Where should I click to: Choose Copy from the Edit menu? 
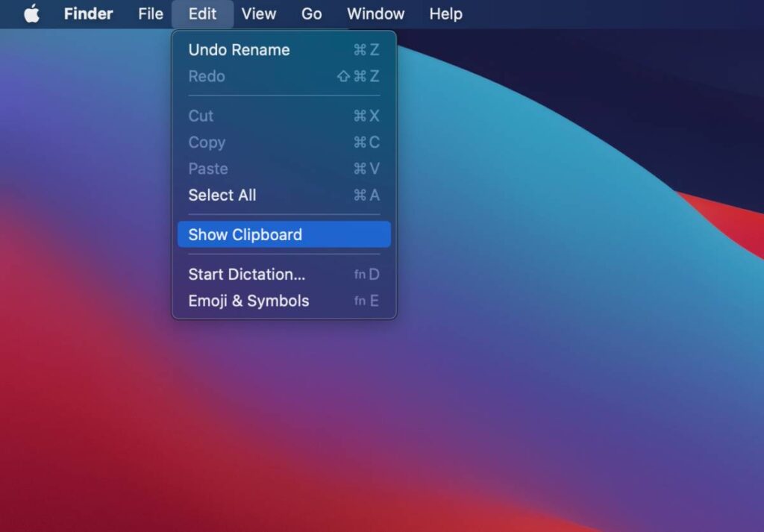(207, 143)
